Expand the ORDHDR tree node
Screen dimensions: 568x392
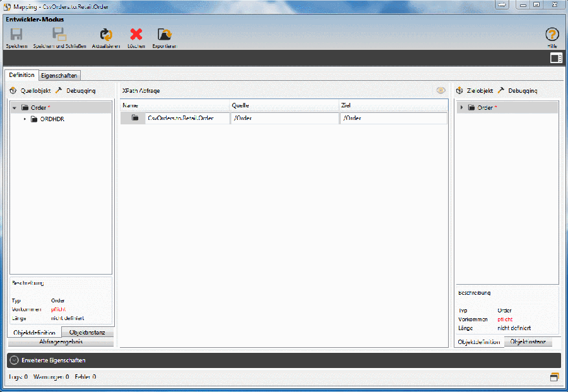25,119
